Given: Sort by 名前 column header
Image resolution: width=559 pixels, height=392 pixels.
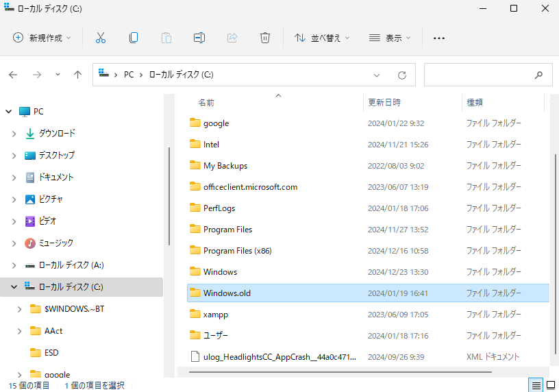Looking at the screenshot, I should click(x=206, y=103).
